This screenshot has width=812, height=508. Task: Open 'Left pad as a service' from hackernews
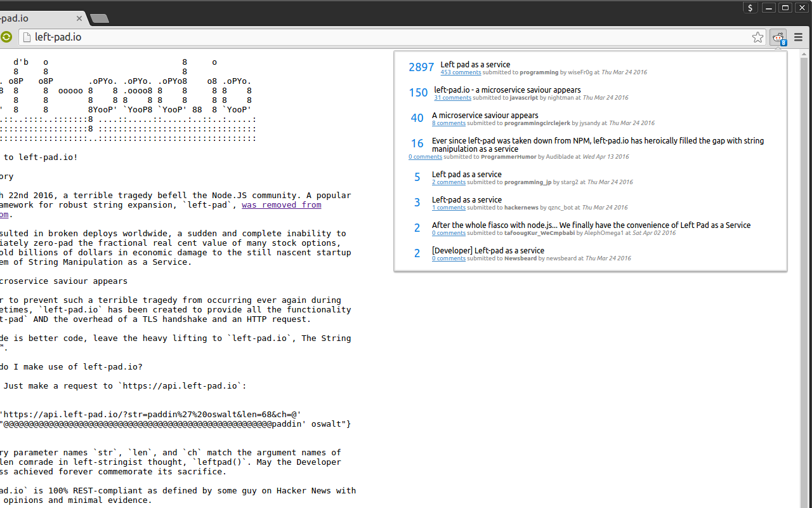tap(467, 199)
